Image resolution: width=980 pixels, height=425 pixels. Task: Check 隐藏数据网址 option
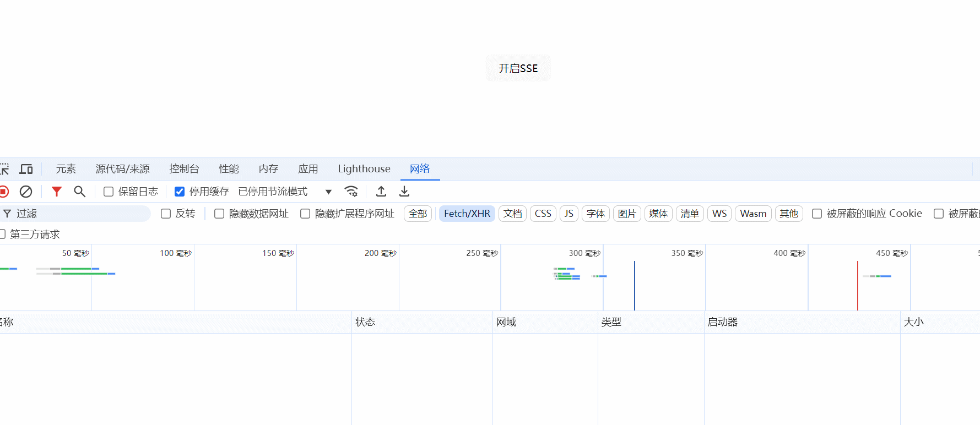(219, 214)
